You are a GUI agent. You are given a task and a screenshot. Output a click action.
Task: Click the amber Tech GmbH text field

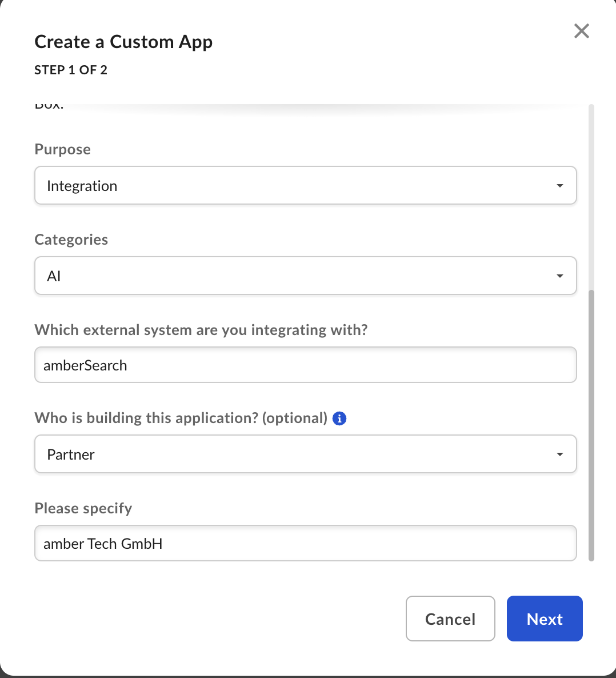pyautogui.click(x=306, y=543)
